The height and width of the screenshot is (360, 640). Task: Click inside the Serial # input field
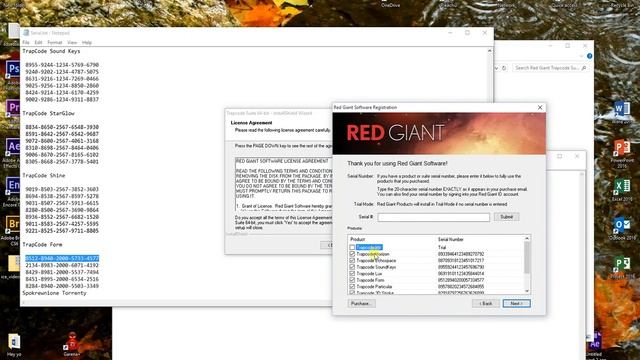coord(433,217)
